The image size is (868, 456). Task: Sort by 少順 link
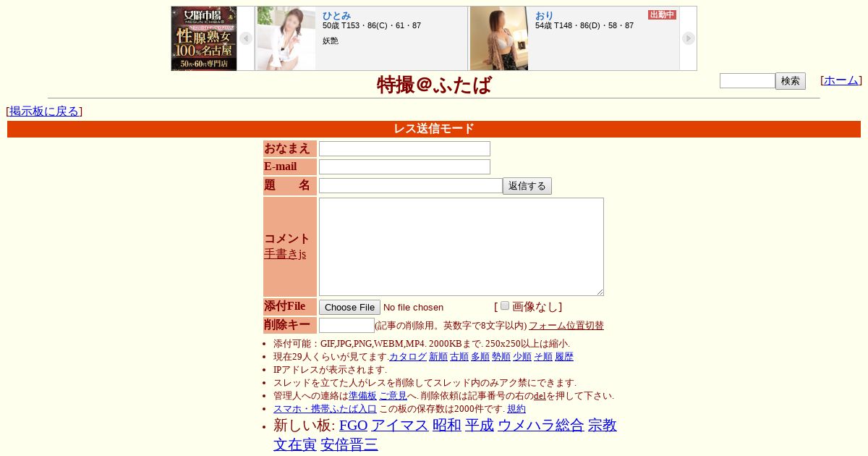tap(522, 357)
